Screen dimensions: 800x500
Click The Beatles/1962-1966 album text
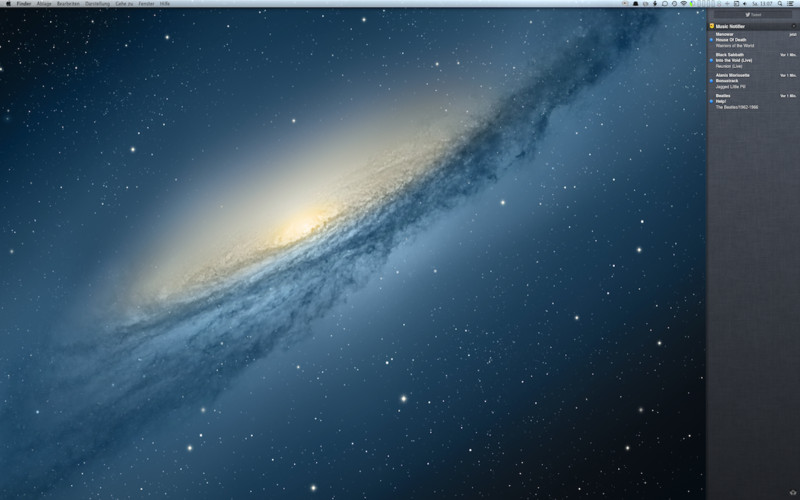tap(737, 107)
